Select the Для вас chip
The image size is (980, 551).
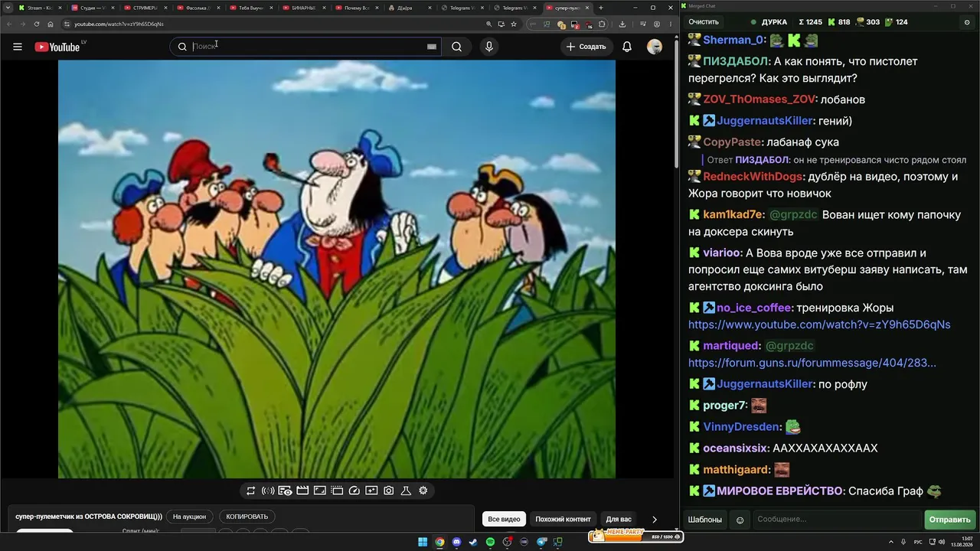tap(619, 519)
